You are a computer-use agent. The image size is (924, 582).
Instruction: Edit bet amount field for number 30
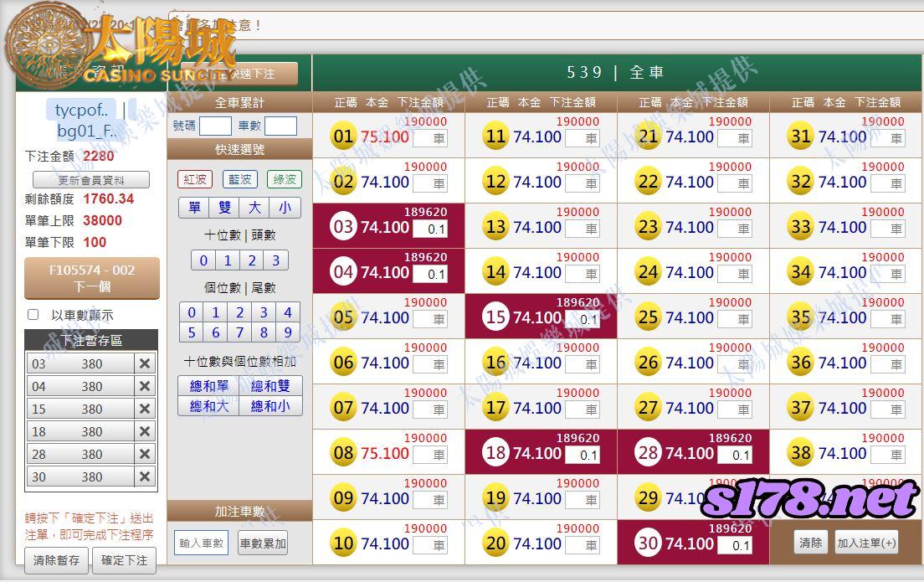(735, 545)
